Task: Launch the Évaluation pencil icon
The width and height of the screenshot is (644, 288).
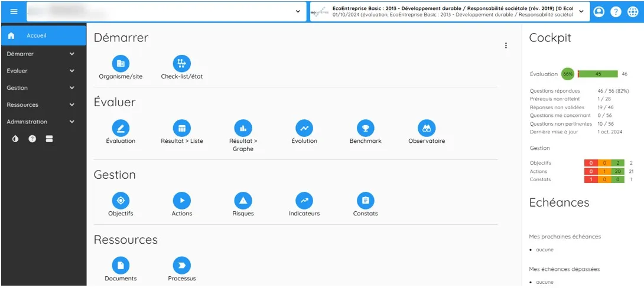Action: click(x=121, y=128)
